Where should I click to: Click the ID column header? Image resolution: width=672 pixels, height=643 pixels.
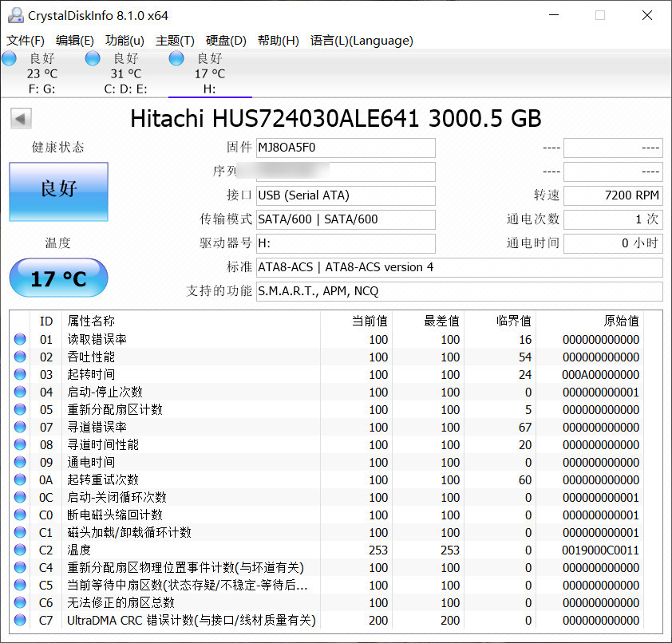pos(45,321)
